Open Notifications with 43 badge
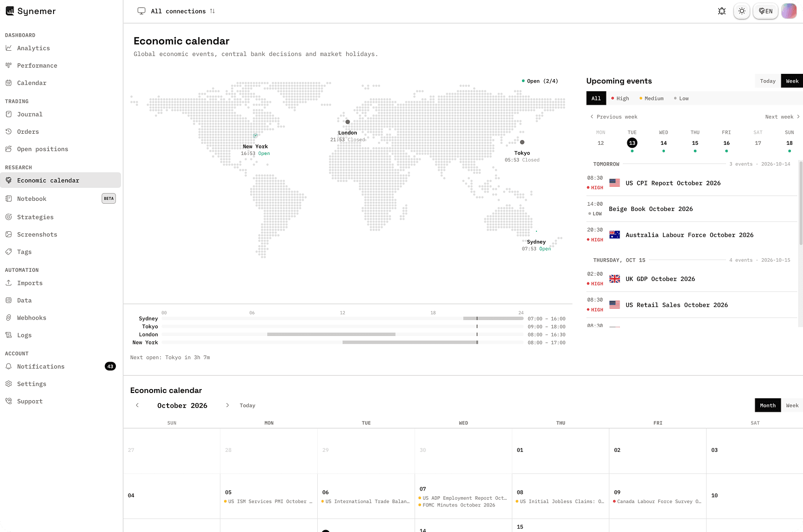The height and width of the screenshot is (532, 803). point(60,366)
